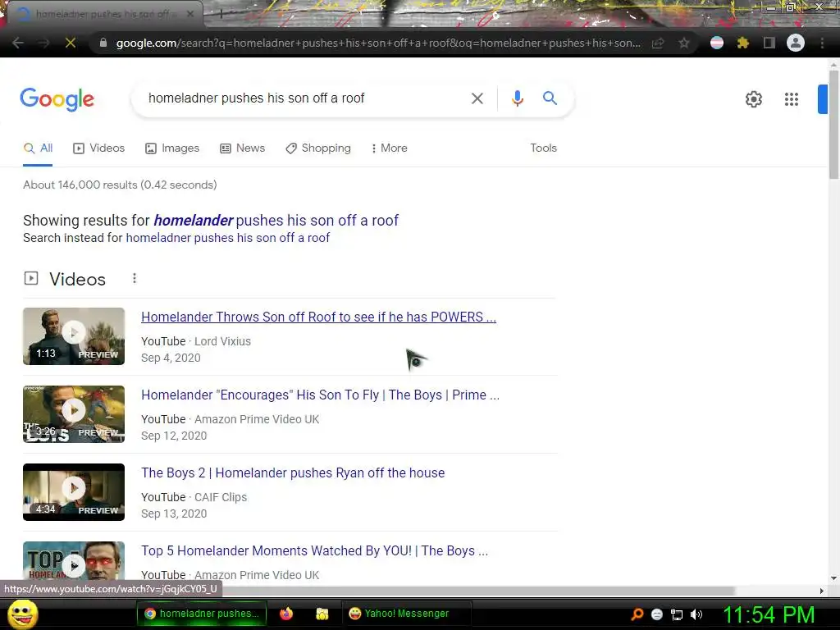This screenshot has width=840, height=630.
Task: Play the Top 5 Homelander thumbnail
Action: 74,561
